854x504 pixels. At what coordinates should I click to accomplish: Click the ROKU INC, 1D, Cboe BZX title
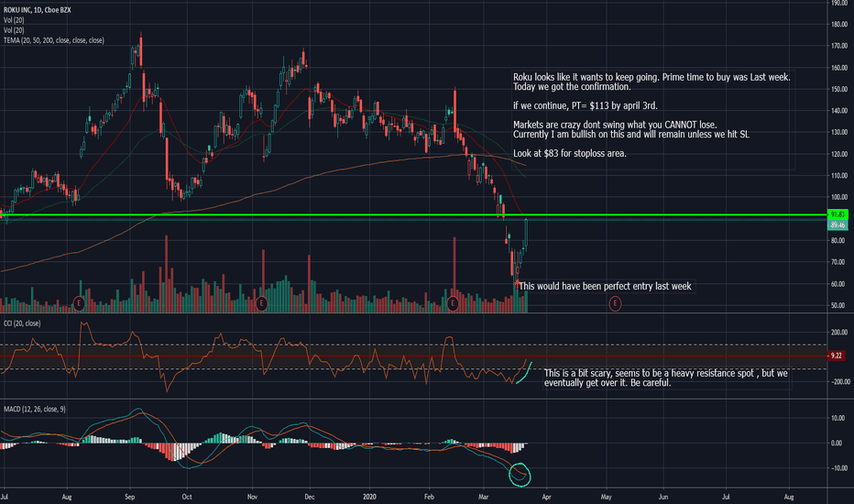coord(37,10)
